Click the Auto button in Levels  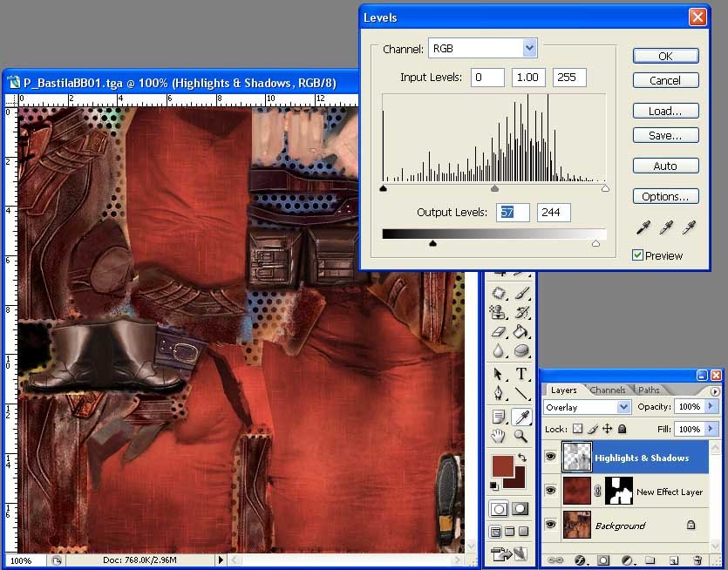click(665, 166)
